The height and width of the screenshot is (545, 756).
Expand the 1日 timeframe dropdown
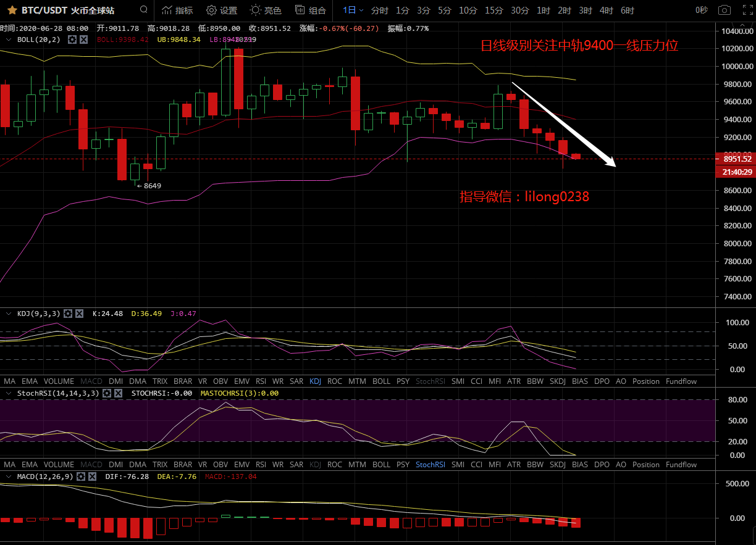353,10
